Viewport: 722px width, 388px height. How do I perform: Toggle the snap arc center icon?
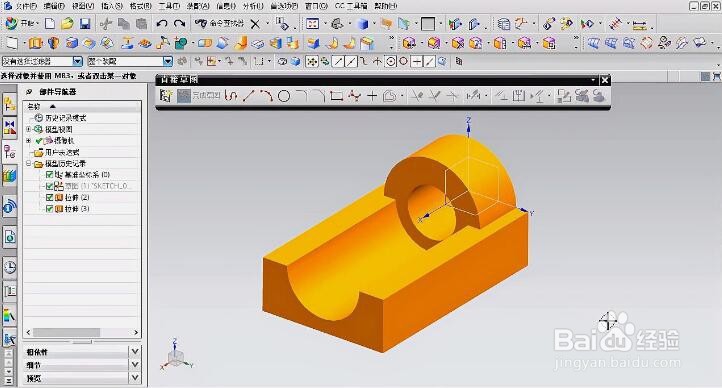point(390,61)
